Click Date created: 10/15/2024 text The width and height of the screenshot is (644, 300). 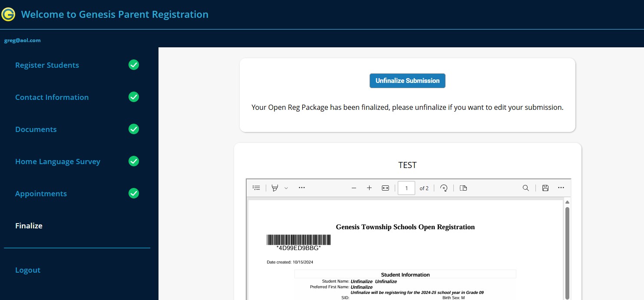290,262
